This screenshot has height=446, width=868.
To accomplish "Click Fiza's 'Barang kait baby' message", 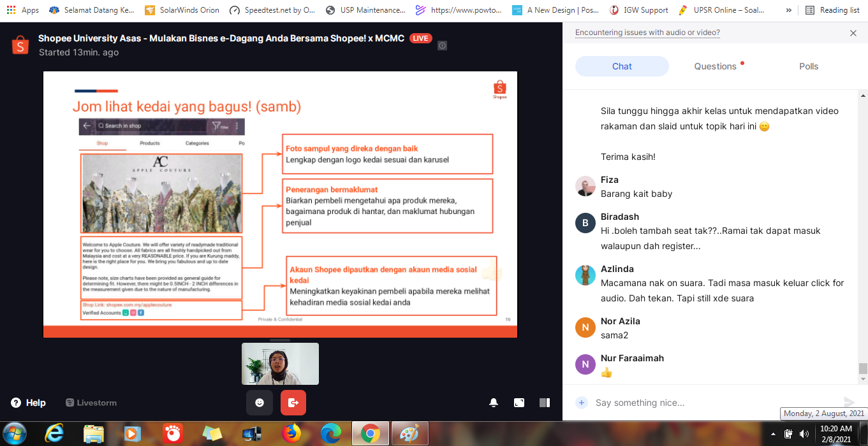I will pyautogui.click(x=636, y=194).
